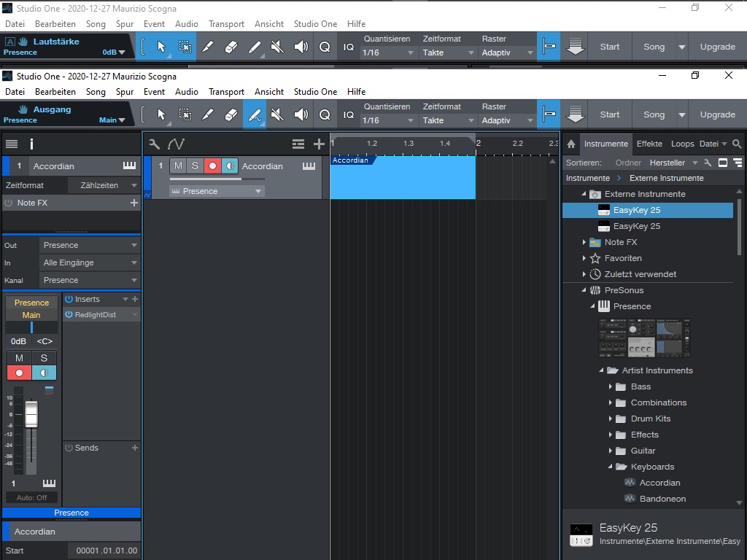
Task: Click the Quantize Q icon in the front window
Action: click(x=325, y=114)
